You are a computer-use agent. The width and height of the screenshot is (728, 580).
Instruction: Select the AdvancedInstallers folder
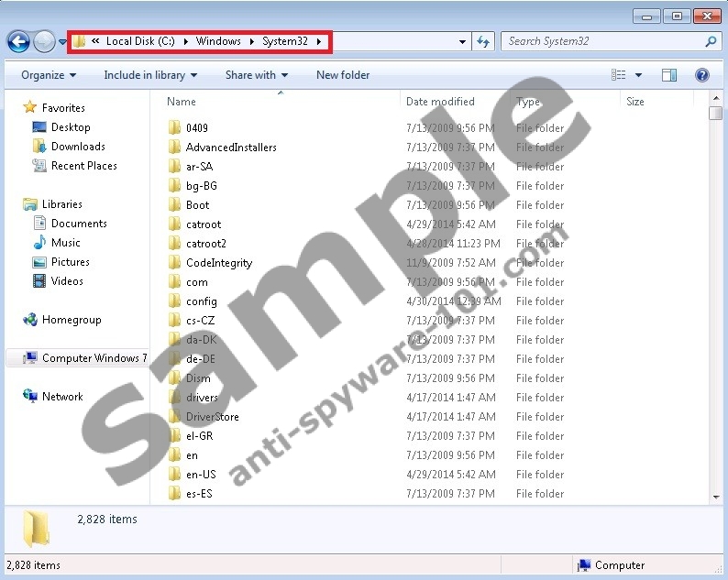(231, 148)
